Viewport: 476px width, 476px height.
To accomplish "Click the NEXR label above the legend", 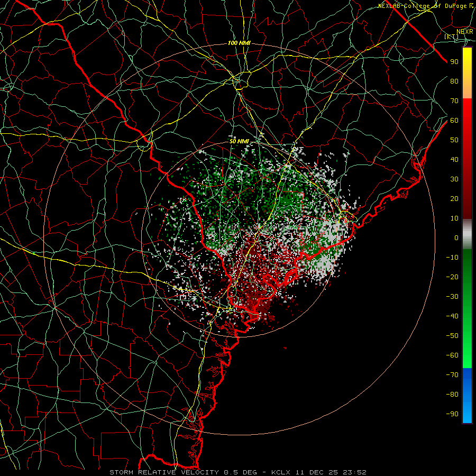I will (x=465, y=31).
